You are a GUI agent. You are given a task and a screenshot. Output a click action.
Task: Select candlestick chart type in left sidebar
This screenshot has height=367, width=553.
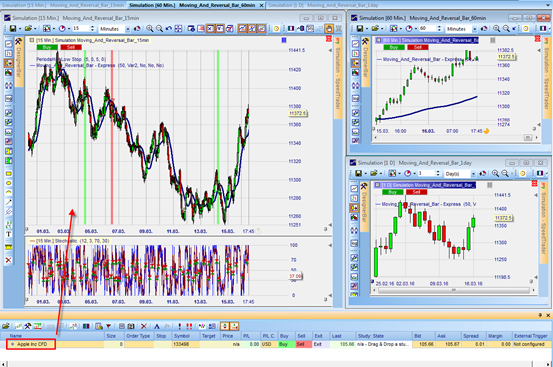(8, 63)
